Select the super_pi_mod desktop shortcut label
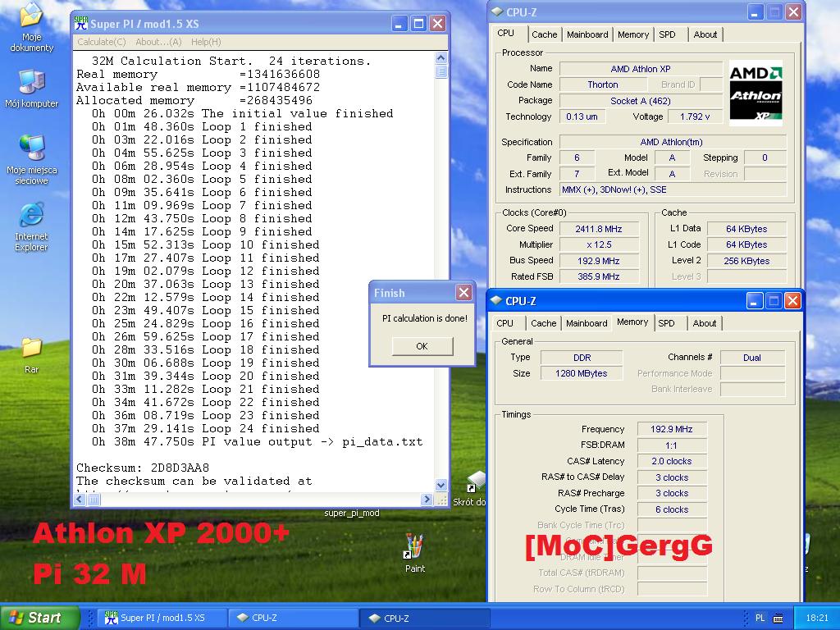The width and height of the screenshot is (840, 630). [x=351, y=514]
